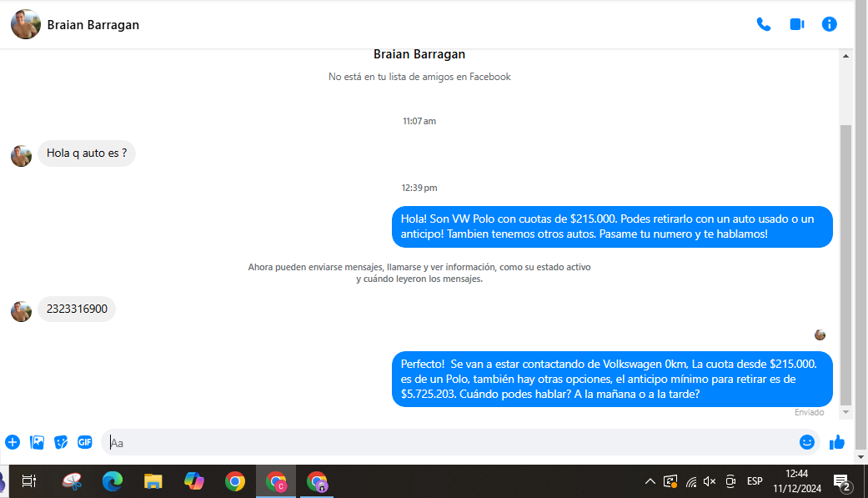868x498 pixels.
Task: Start a video call with Braian
Action: point(796,24)
